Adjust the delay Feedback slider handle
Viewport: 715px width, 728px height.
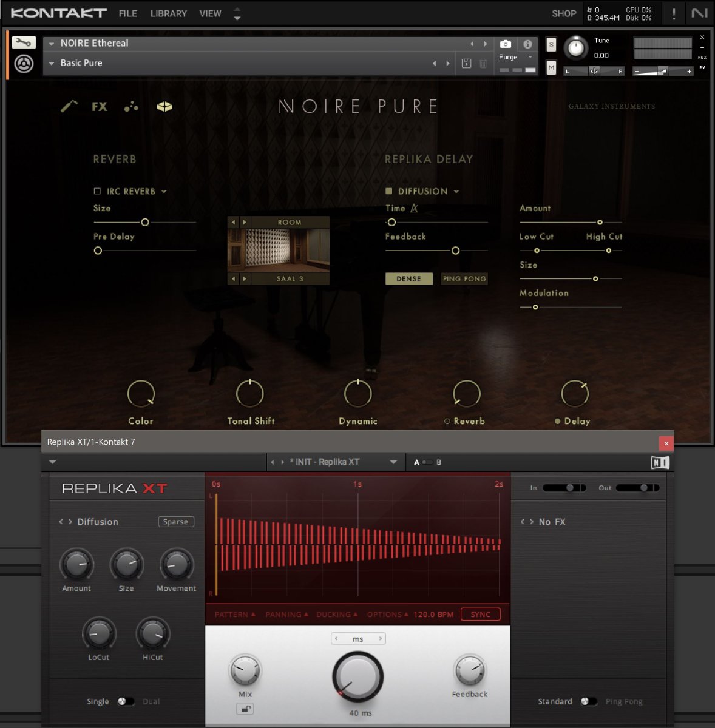click(x=456, y=251)
